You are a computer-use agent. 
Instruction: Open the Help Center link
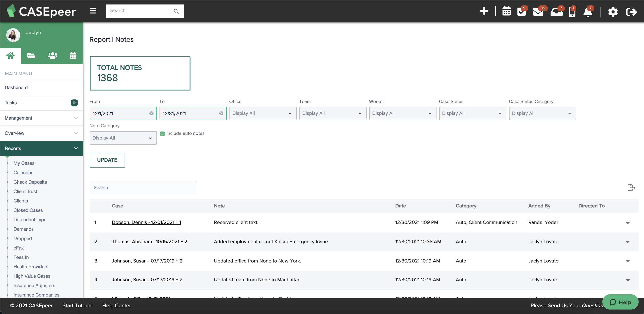(x=117, y=305)
